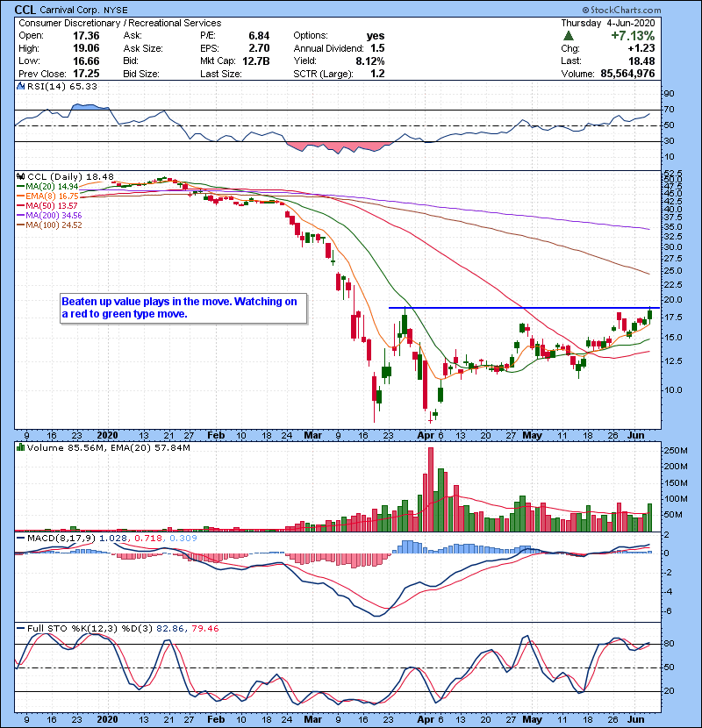
Task: Click the Low value 16.66
Action: coord(86,61)
